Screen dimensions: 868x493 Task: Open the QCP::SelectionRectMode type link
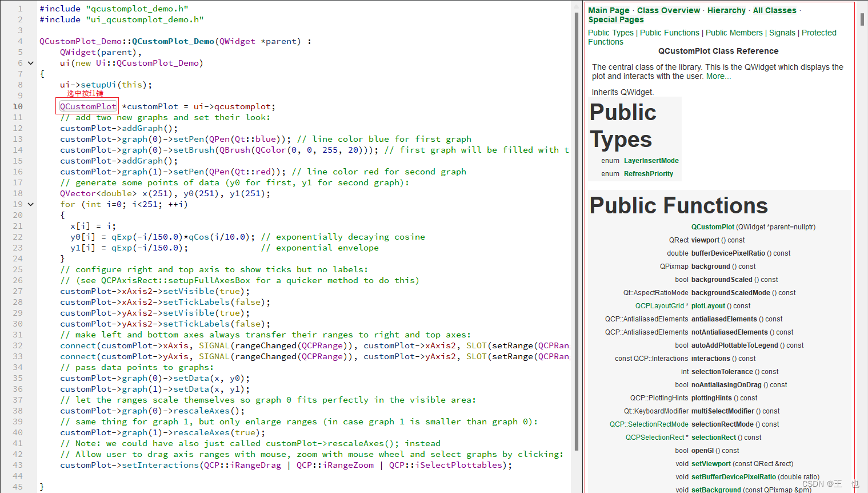pyautogui.click(x=649, y=424)
